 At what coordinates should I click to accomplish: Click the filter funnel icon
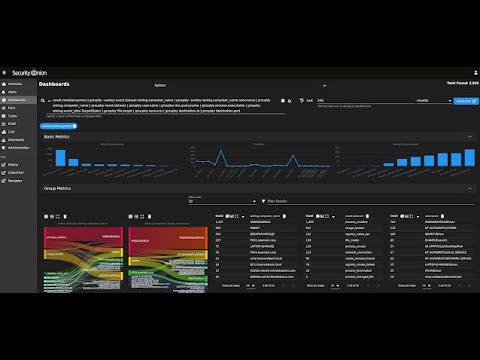point(263,201)
